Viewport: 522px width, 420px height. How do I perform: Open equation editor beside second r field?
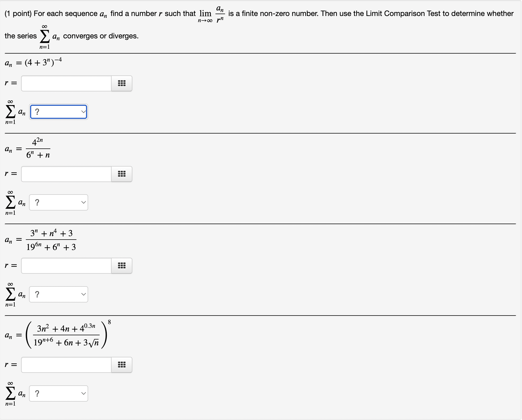pyautogui.click(x=121, y=174)
